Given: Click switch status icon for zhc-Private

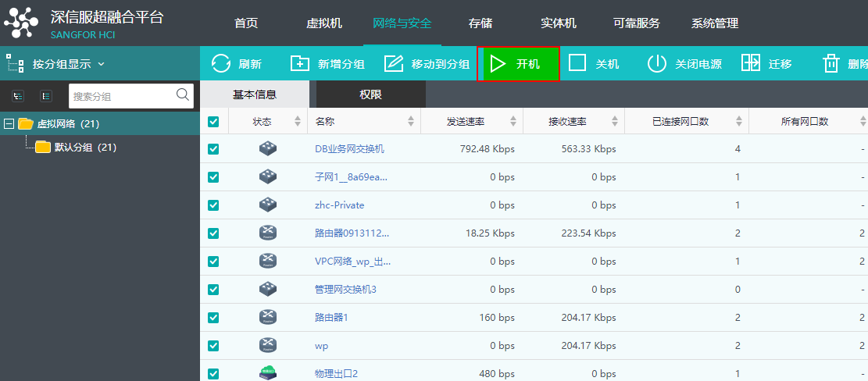Looking at the screenshot, I should pyautogui.click(x=268, y=205).
